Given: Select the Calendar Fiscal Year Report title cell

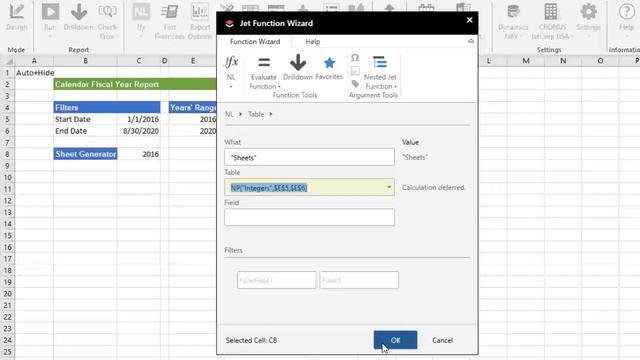Looking at the screenshot, I should 135,84.
